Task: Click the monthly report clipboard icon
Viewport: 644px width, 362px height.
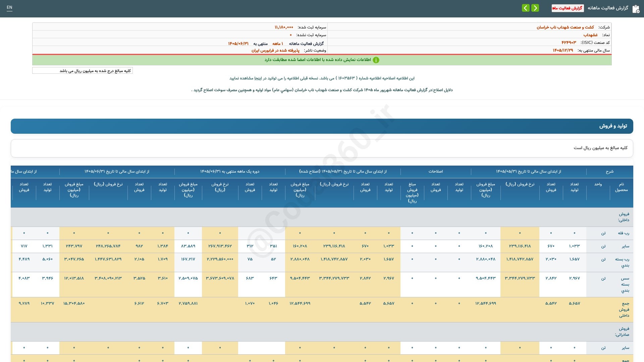Action: [x=636, y=9]
